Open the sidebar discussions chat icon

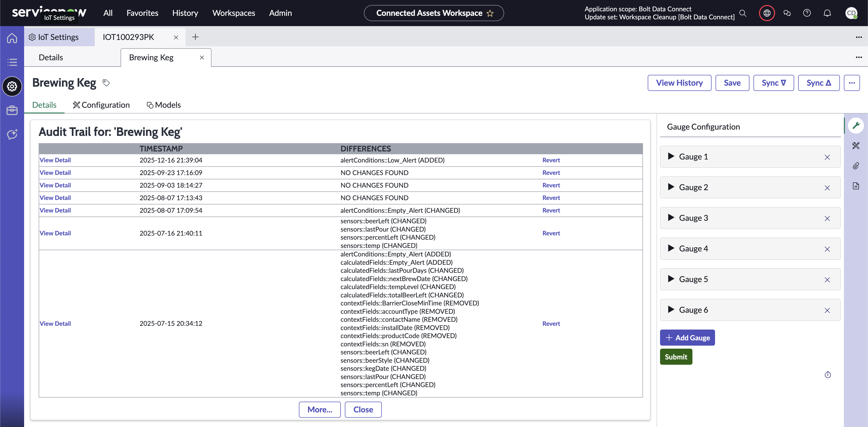point(787,13)
